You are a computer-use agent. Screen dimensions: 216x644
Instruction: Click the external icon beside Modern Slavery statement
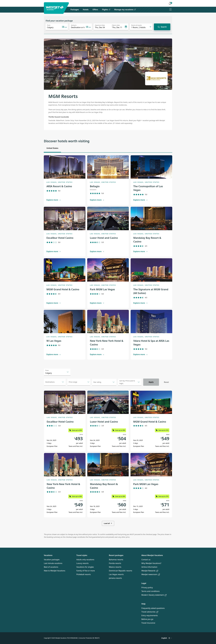click(x=165, y=595)
